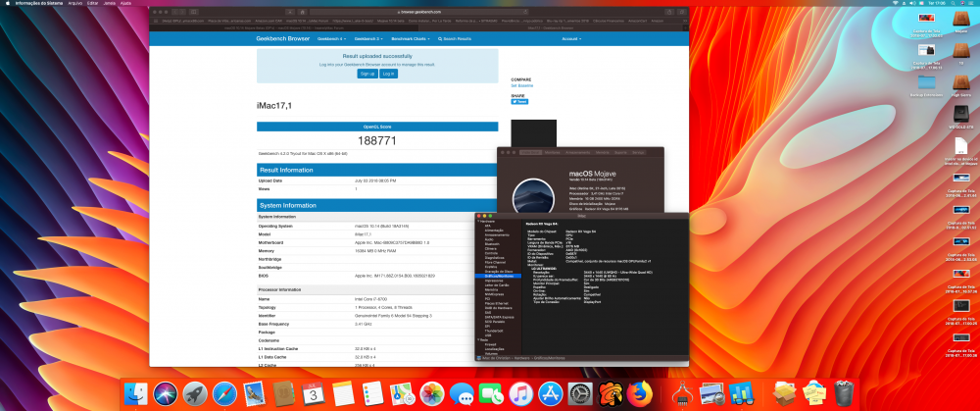Expand Benchmark Charts dropdown
This screenshot has height=411, width=980.
[412, 39]
